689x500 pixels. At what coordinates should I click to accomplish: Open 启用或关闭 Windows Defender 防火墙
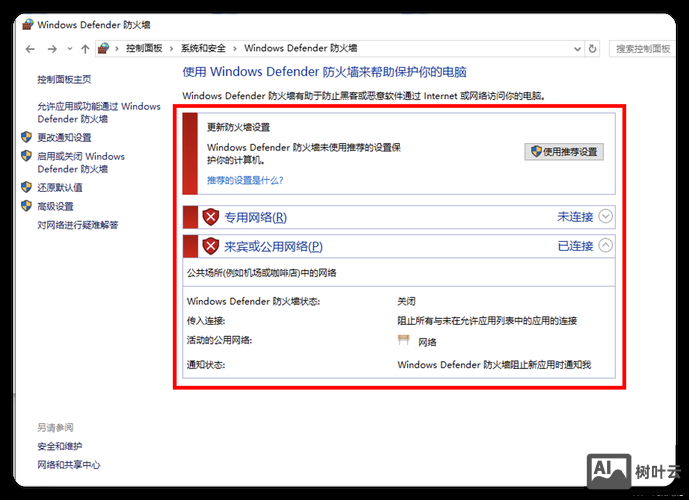pyautogui.click(x=81, y=163)
